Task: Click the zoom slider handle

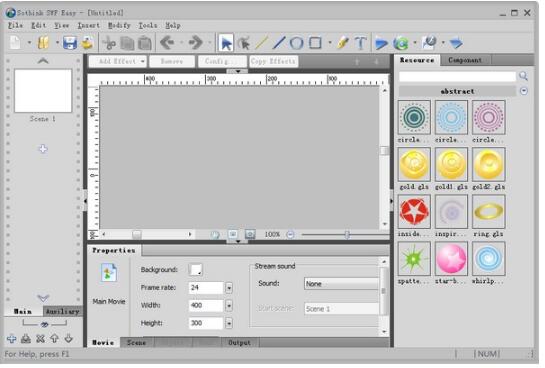Action: click(347, 235)
